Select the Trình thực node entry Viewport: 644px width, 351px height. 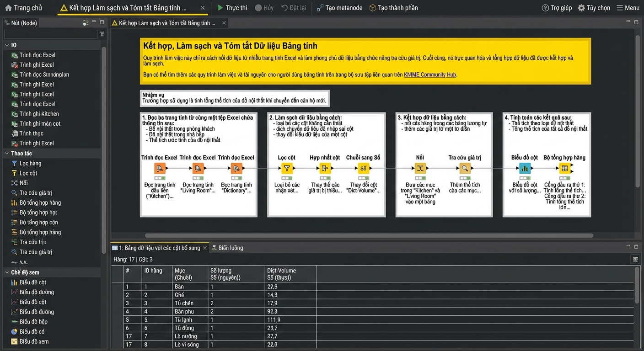click(x=27, y=133)
